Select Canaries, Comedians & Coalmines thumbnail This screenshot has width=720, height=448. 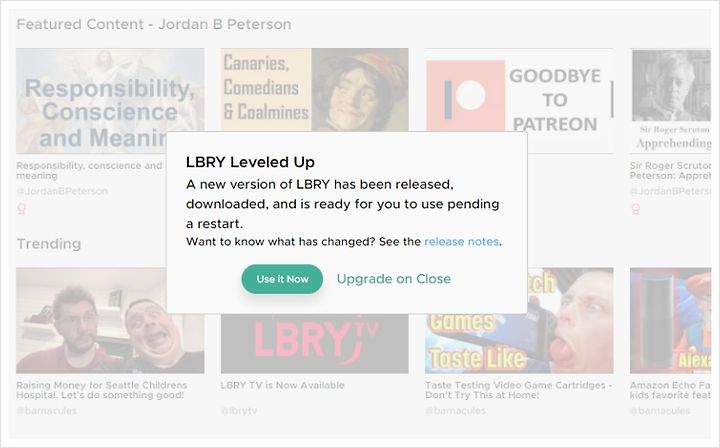click(x=315, y=90)
